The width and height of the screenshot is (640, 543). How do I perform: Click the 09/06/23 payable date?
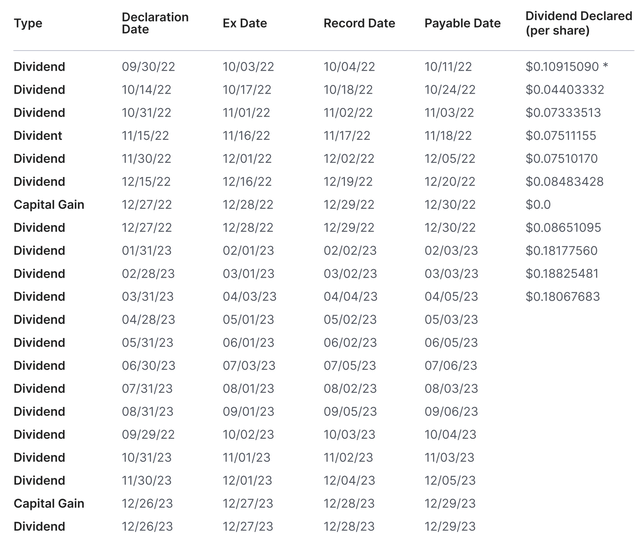[x=450, y=412]
